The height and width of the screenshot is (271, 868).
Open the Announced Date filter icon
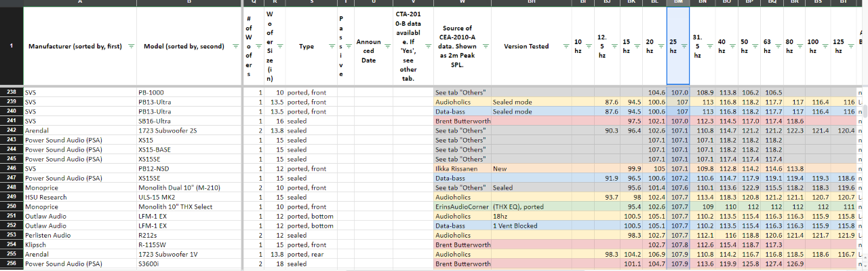(x=387, y=47)
